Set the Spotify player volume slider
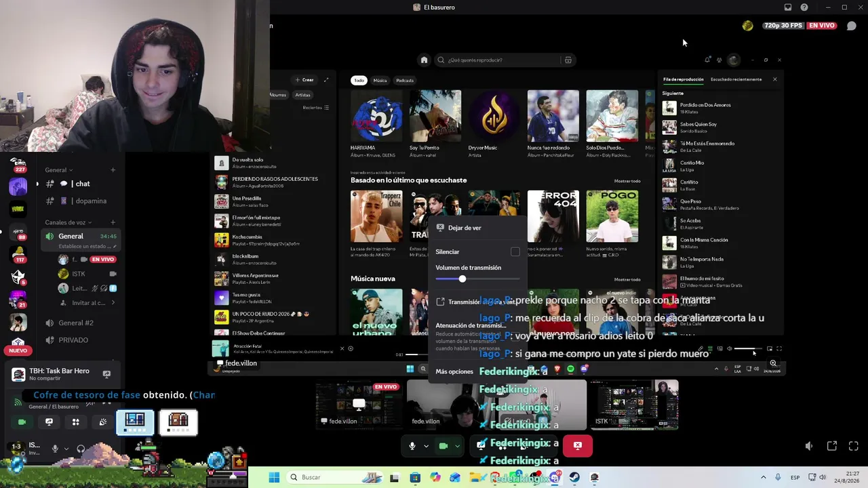The image size is (868, 488). (x=747, y=349)
